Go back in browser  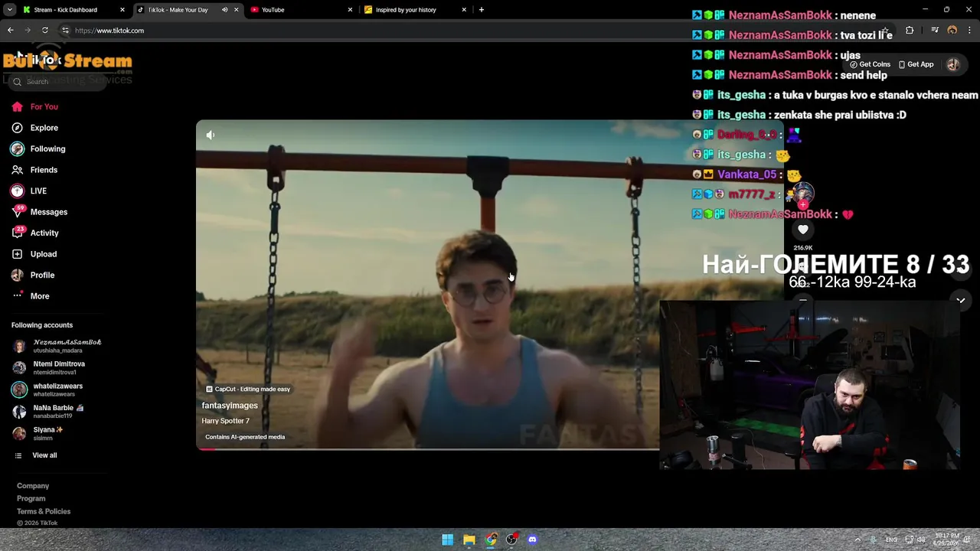point(10,31)
